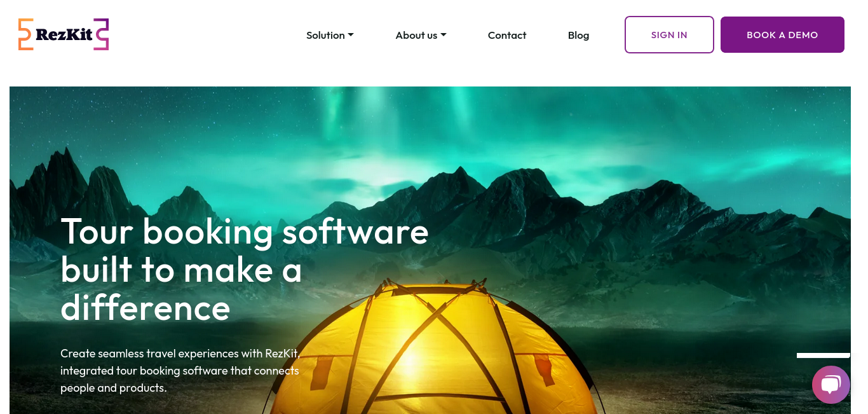Click the purple bracket in RezKit logo
Image resolution: width=868 pixels, height=414 pixels.
pos(102,34)
